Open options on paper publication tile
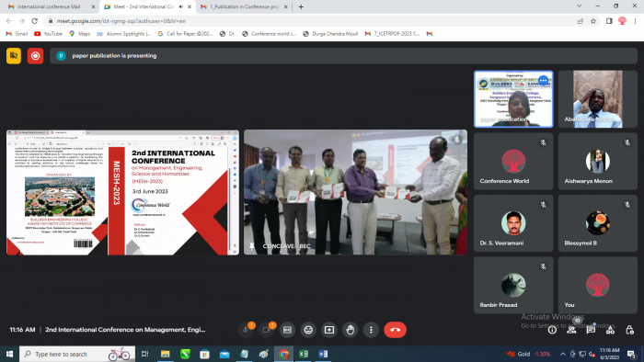Screen dimensions: 644x362 pos(544,80)
